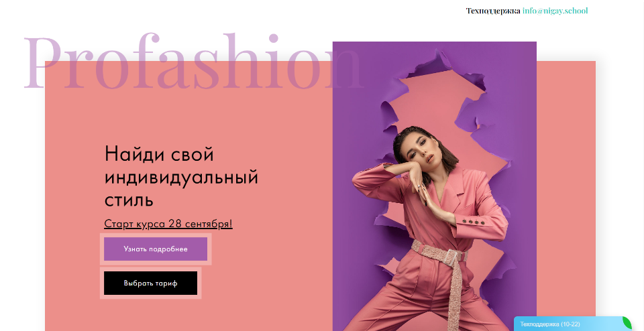Click the green leaf icon on chat widget

point(627,323)
